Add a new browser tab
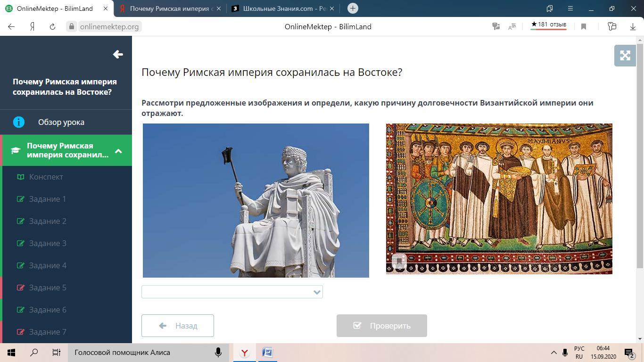The width and height of the screenshot is (644, 362). coord(353,8)
